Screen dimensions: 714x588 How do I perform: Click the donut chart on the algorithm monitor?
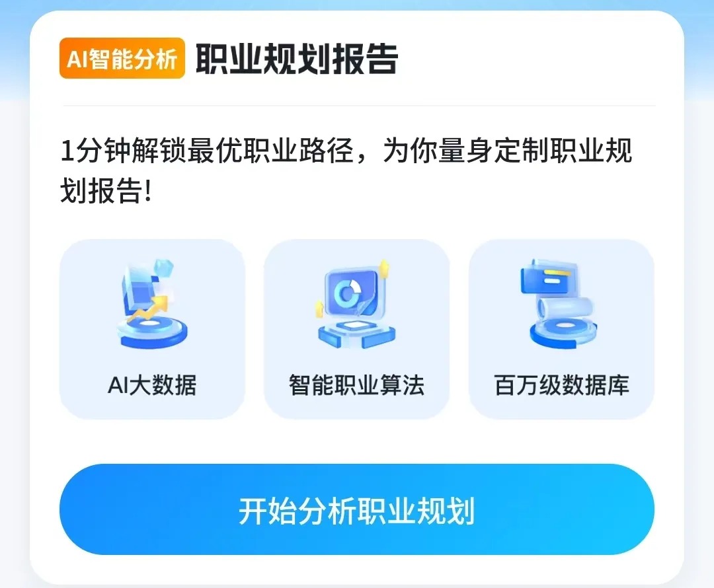pyautogui.click(x=348, y=293)
